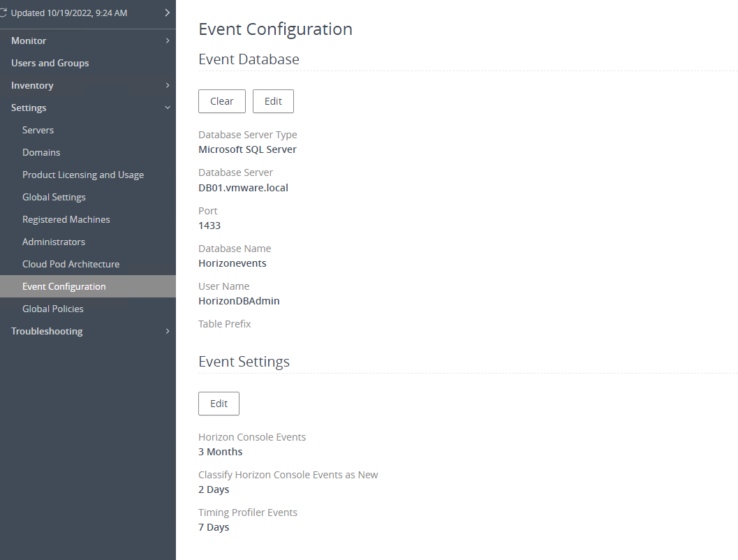The image size is (738, 560).
Task: Select Global Policies in the sidebar
Action: click(x=52, y=309)
